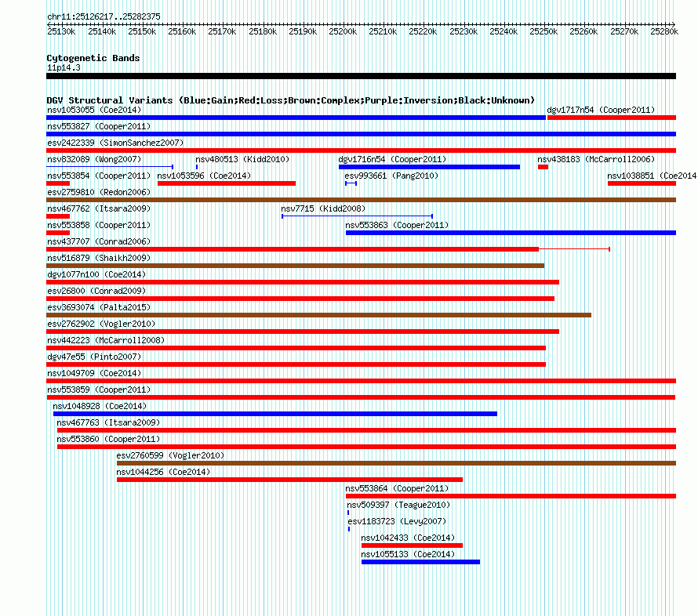Image resolution: width=698 pixels, height=616 pixels.
Task: Click the 25250k ruler tick label
Action: pos(543,31)
